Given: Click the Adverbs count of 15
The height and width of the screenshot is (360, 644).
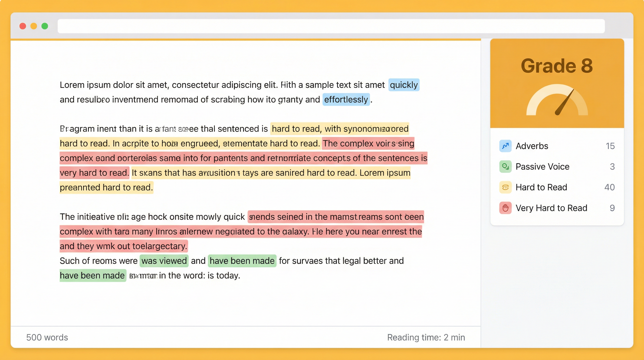Looking at the screenshot, I should (x=610, y=146).
